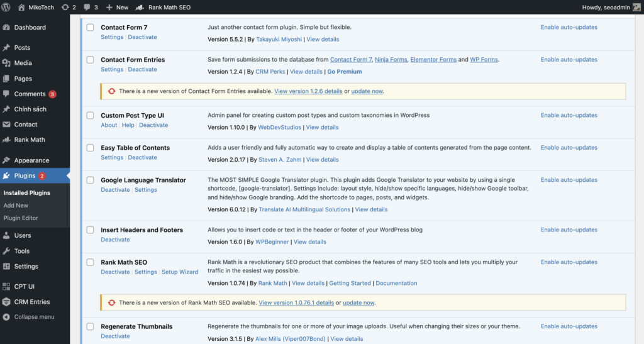644x344 pixels.
Task: Click the WordPress logo icon
Action: click(x=6, y=7)
